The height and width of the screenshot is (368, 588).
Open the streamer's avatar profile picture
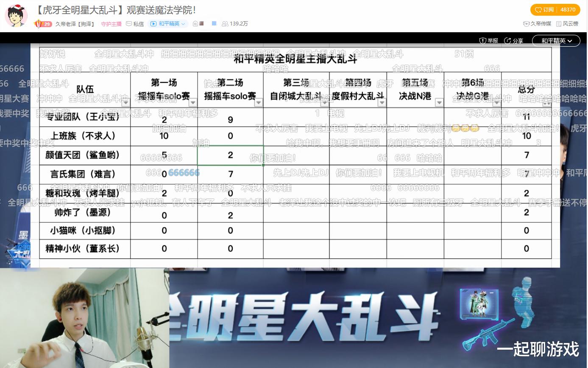16,15
